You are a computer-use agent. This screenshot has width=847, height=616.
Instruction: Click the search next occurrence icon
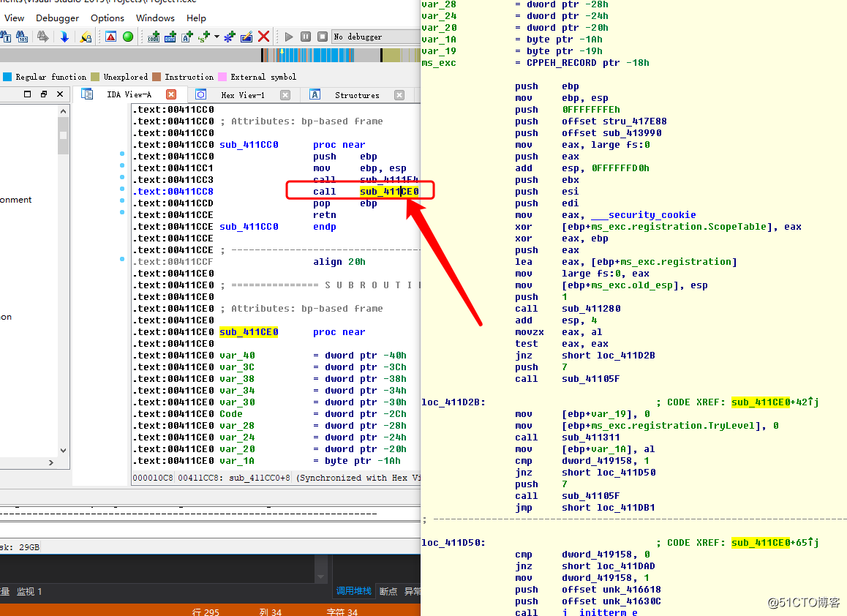point(43,37)
